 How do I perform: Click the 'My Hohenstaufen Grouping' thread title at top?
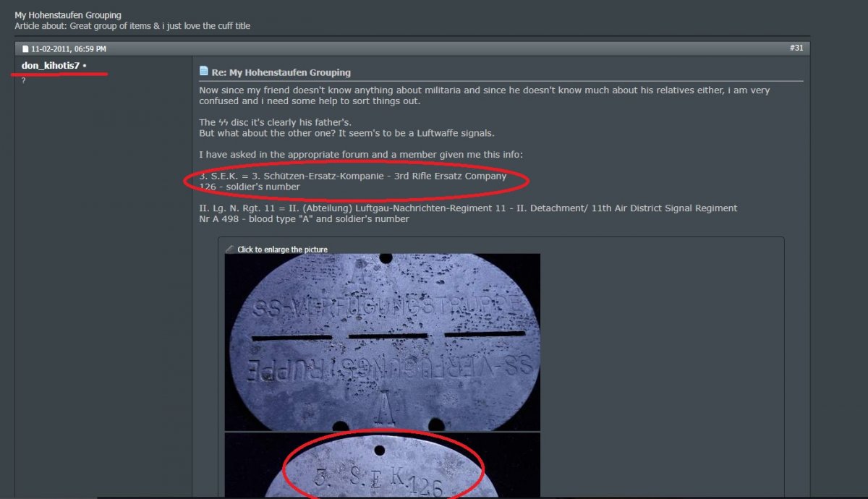point(68,15)
